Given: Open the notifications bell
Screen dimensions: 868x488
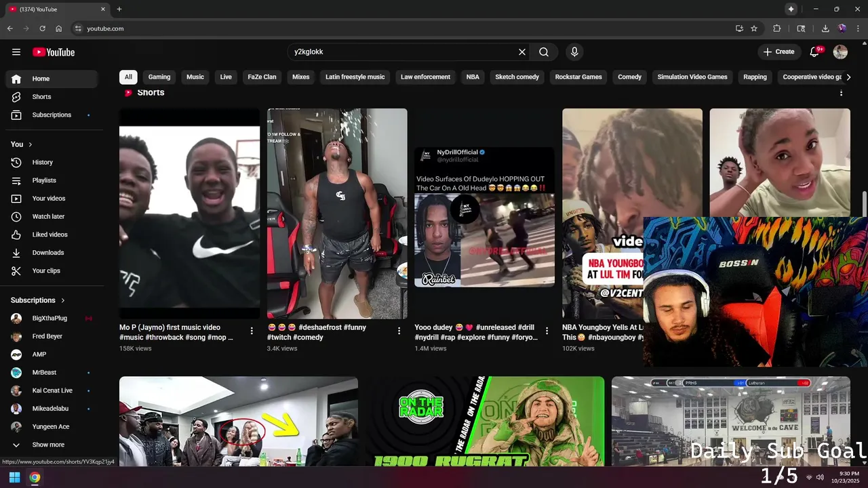Looking at the screenshot, I should pyautogui.click(x=815, y=52).
